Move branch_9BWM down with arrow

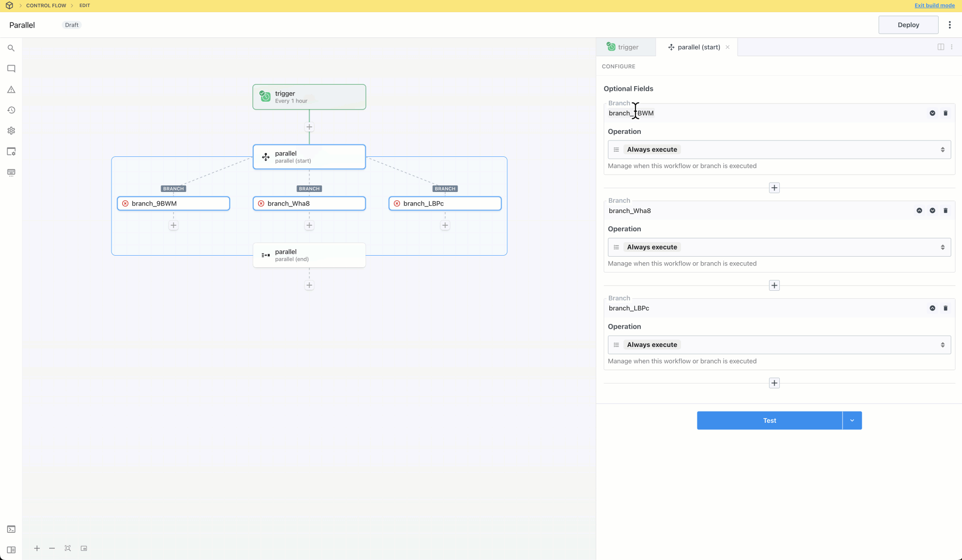coord(932,113)
